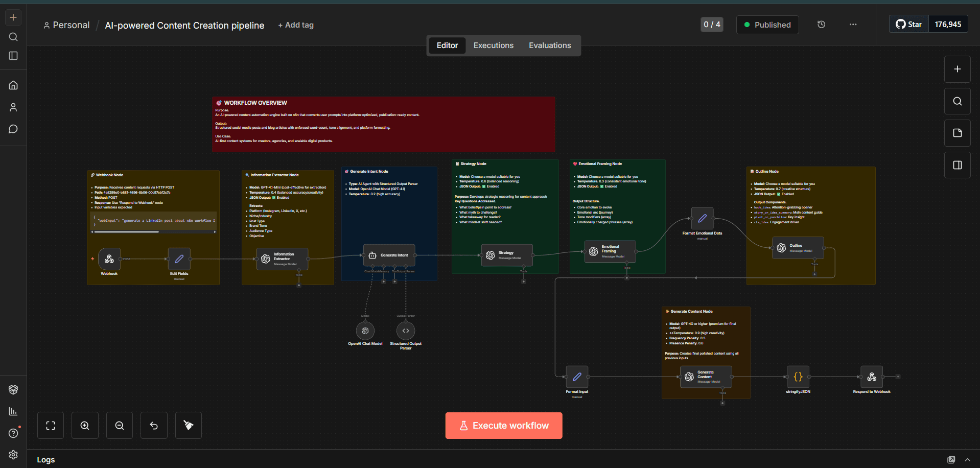The image size is (980, 468).
Task: Open the chat bubble icon in sidebar
Action: point(13,129)
